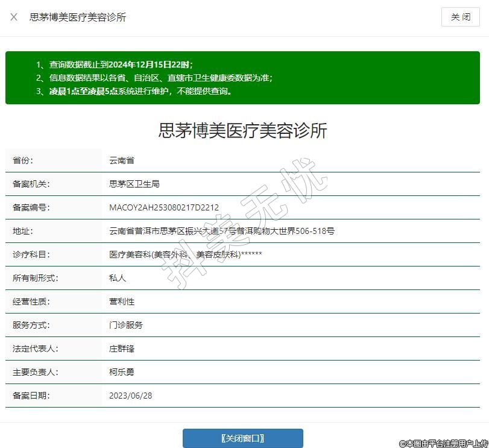This screenshot has height=448, width=489.
Task: Click the 备案编号 field label
Action: tap(31, 207)
